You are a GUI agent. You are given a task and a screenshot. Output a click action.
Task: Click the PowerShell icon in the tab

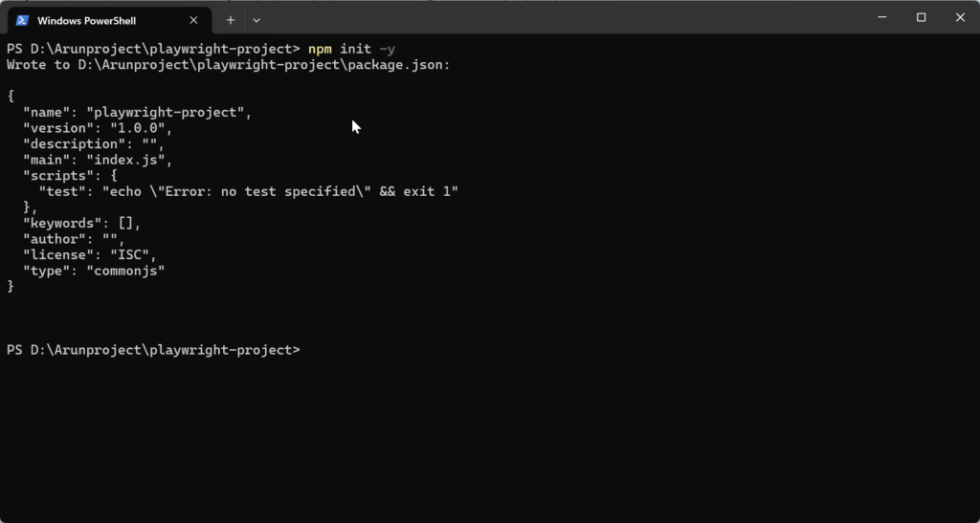(22, 19)
